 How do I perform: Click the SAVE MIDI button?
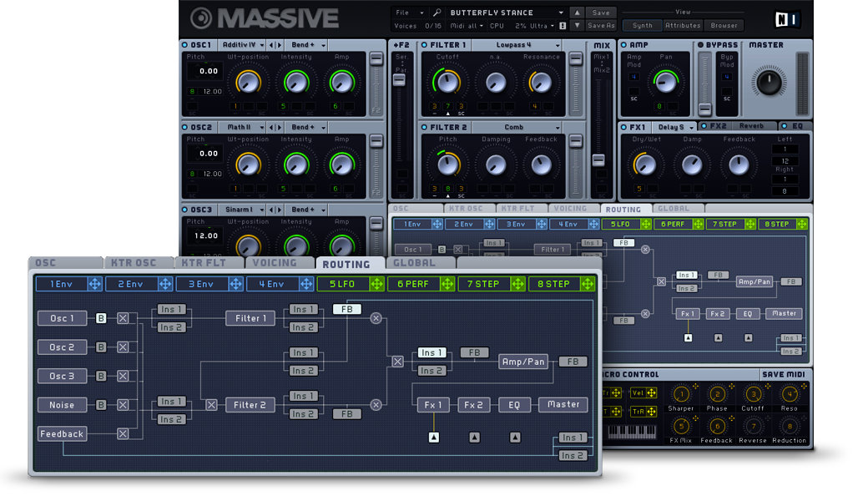pos(784,375)
